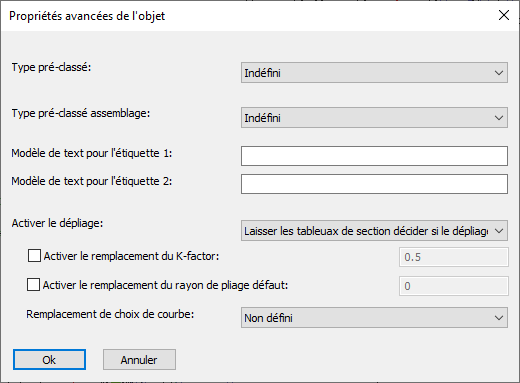Screen dimensions: 520x383
Task: Close the Propriétés avancées de l'objet dialog
Action: tap(504, 15)
